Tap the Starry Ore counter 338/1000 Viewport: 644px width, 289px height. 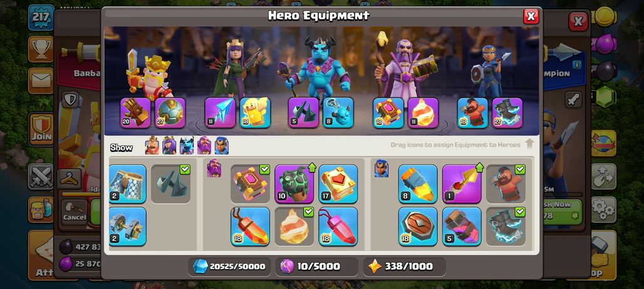tap(404, 266)
